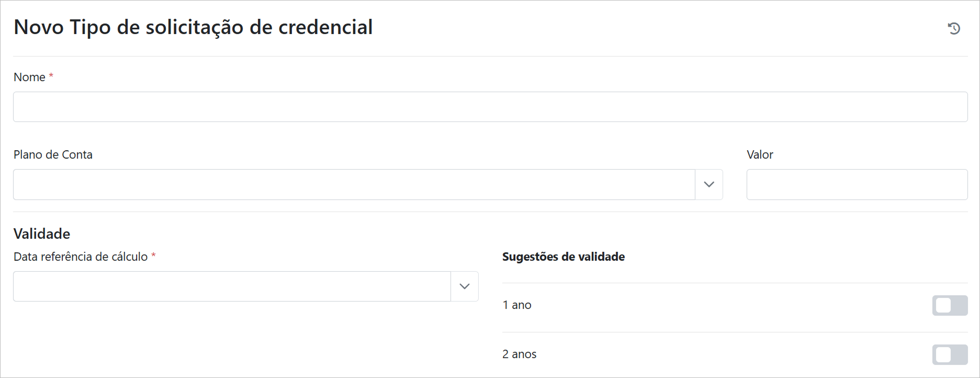
Task: Click the Validade section heading
Action: 42,234
